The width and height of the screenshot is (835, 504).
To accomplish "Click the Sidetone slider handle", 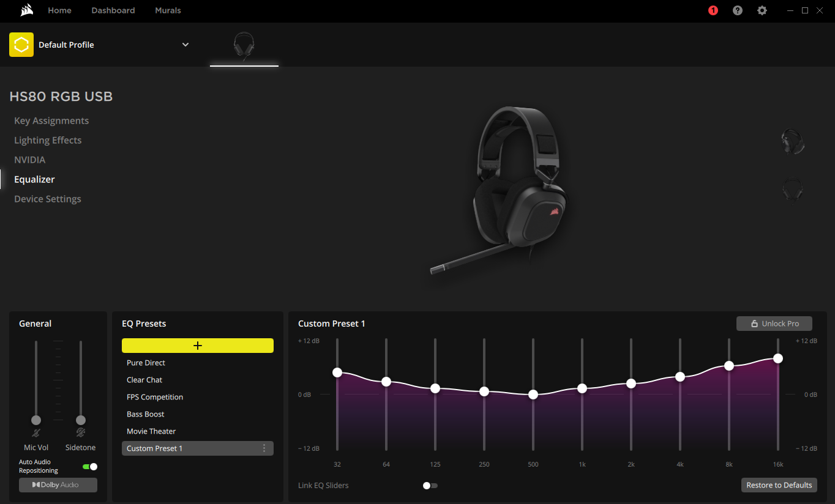I will pos(81,420).
